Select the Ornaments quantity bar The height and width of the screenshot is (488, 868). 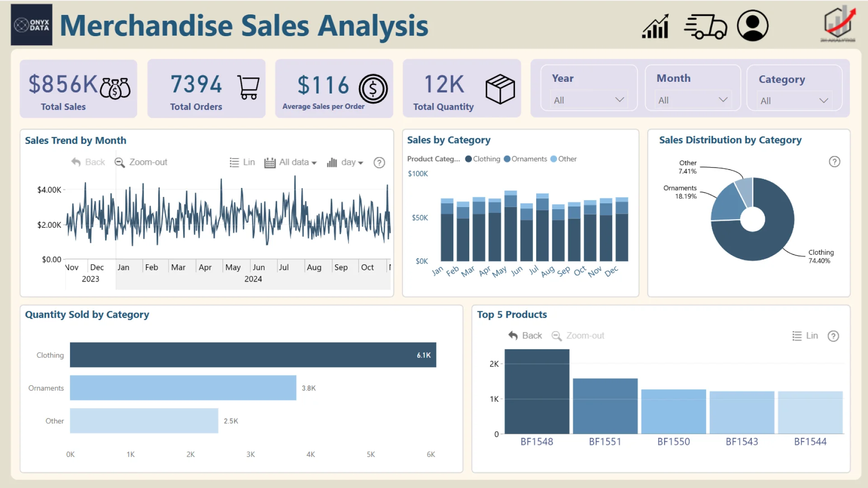[x=183, y=388]
